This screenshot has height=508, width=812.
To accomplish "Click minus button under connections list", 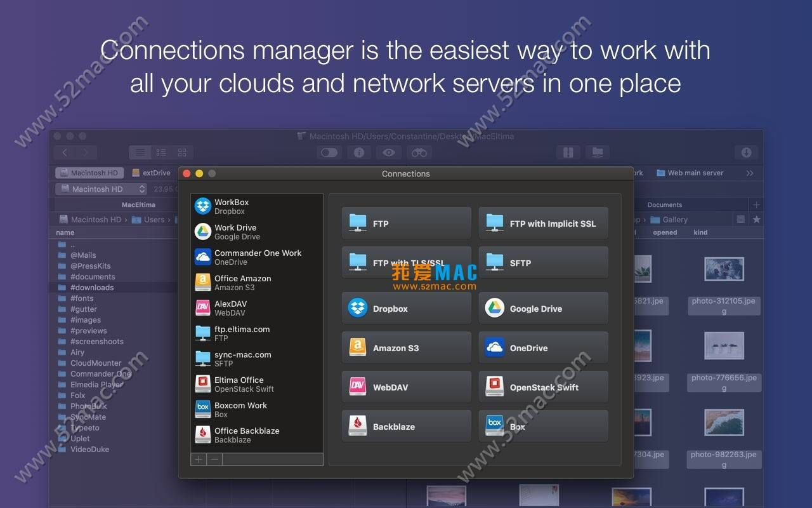I will point(214,459).
